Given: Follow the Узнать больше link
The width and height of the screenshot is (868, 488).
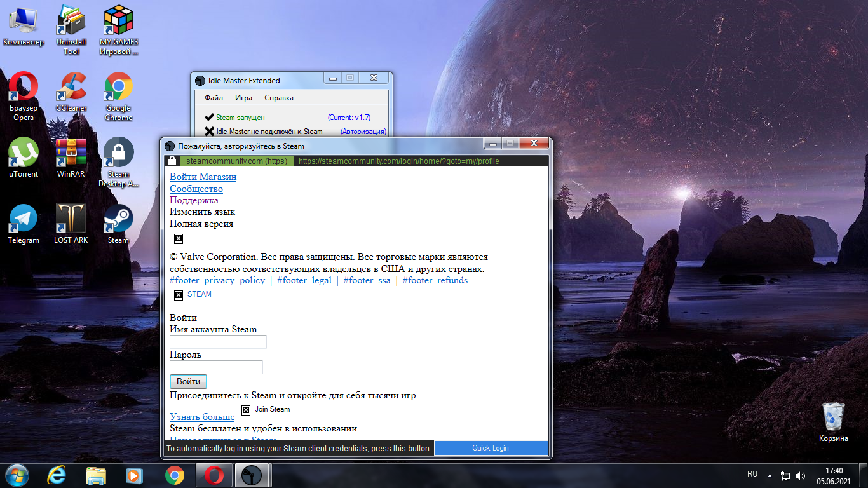Looking at the screenshot, I should [202, 417].
